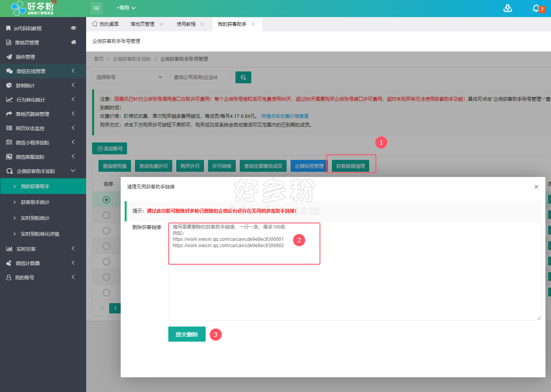The image size is (551, 392).
Task: Toggle the eye icon next to js代码和教程
Action: click(73, 28)
